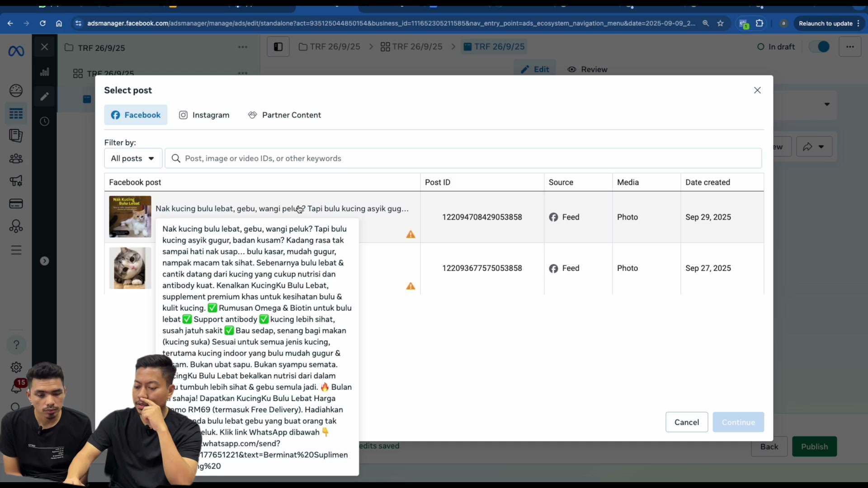868x488 pixels.
Task: Click the Meta logo icon
Action: 16,52
